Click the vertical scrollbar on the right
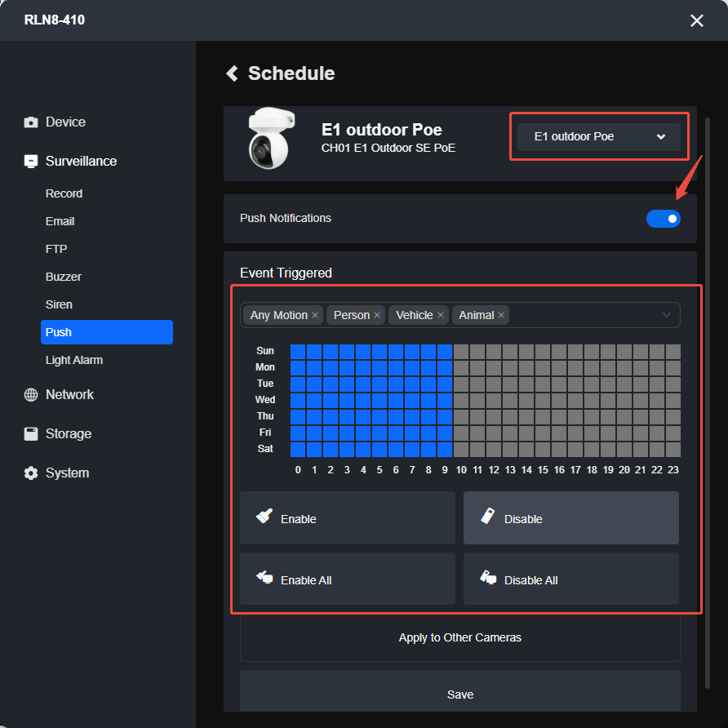 tap(707, 403)
